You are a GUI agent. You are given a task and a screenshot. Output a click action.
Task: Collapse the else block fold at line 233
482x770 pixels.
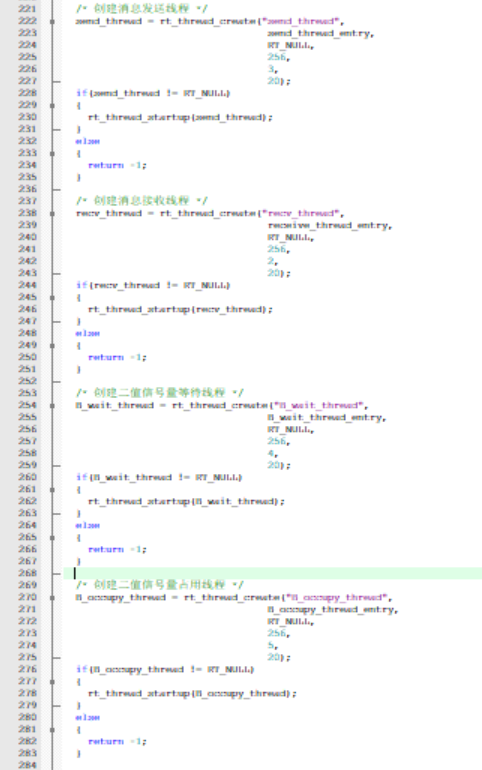tap(53, 154)
